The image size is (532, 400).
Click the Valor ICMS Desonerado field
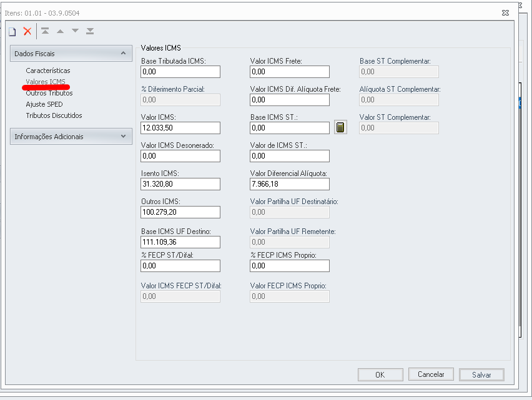[x=180, y=156]
